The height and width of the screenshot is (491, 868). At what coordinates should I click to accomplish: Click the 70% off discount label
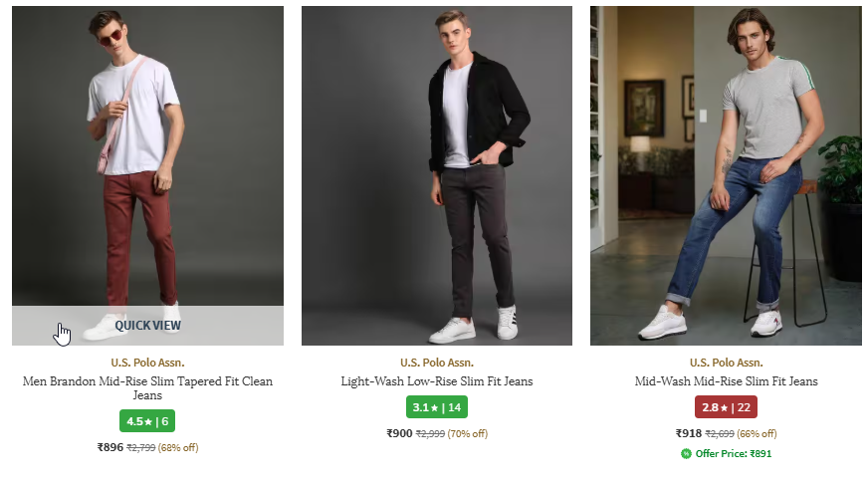pyautogui.click(x=467, y=434)
